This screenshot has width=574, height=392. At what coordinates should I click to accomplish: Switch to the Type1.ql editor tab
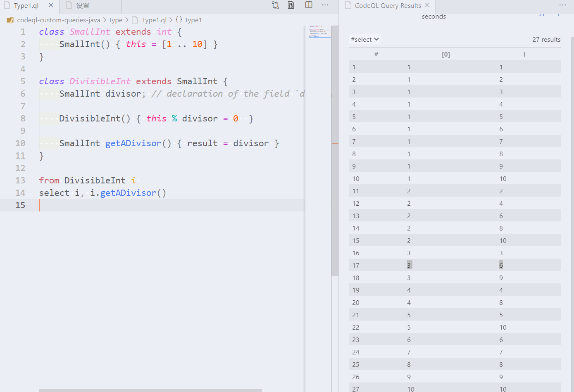(x=26, y=6)
